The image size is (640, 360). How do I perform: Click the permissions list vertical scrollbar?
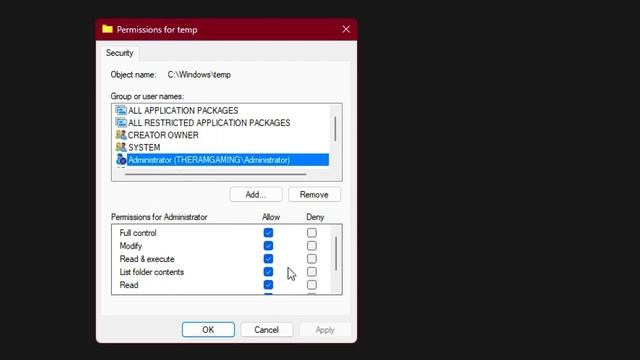(336, 253)
